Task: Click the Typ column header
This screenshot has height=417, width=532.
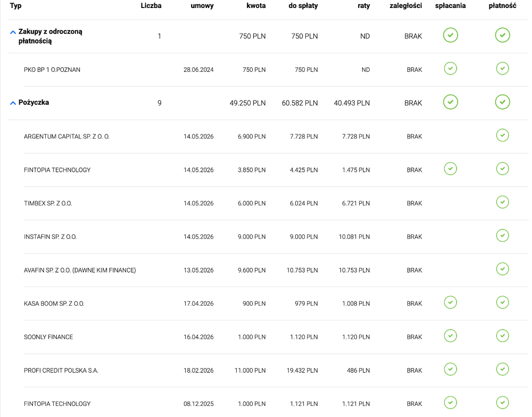Action: coord(15,6)
